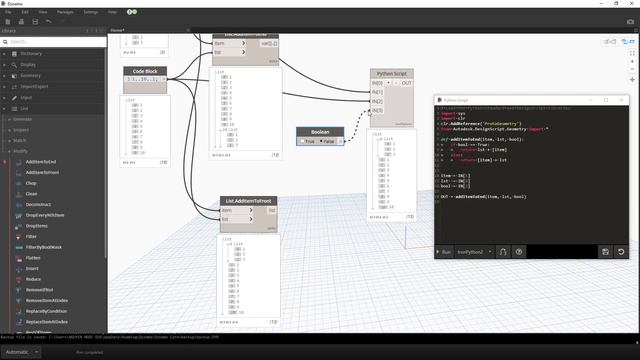Screen dimensions: 640x360
Task: Click the Insert node icon in library
Action: click(19, 269)
